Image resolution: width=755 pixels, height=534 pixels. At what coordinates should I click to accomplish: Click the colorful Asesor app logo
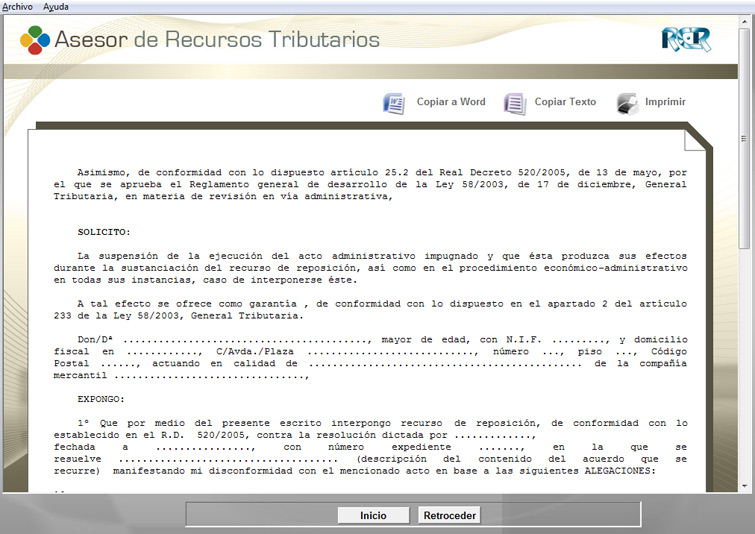pos(34,40)
